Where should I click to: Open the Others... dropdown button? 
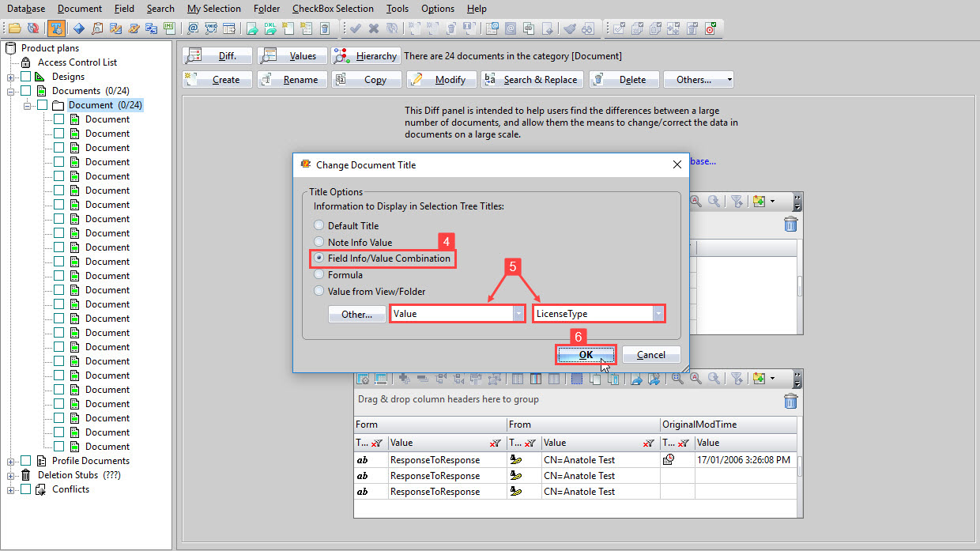click(x=699, y=79)
